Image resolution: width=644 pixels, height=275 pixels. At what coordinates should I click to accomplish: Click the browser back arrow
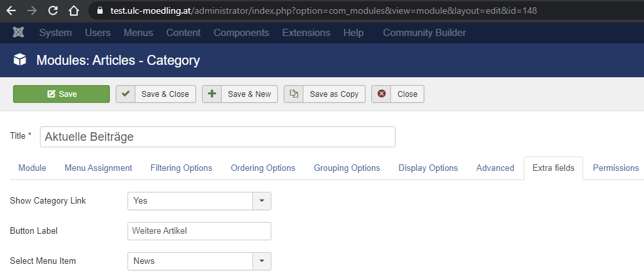(11, 11)
